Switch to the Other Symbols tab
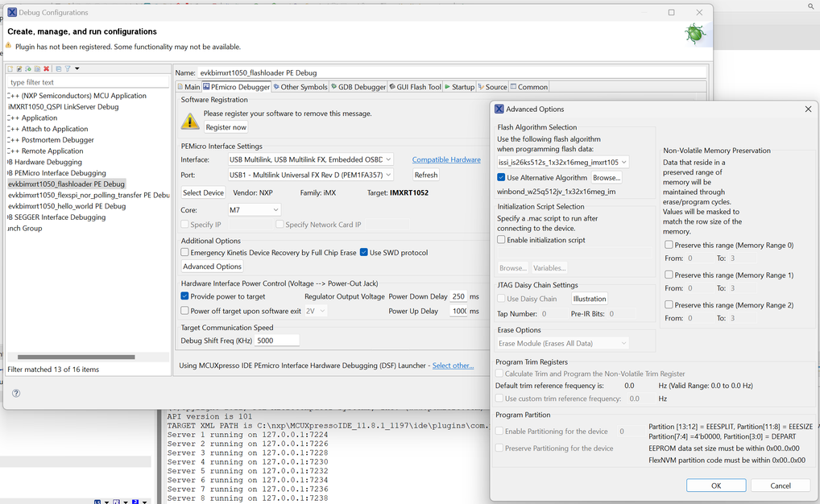Viewport: 820px width, 504px height. coord(300,87)
